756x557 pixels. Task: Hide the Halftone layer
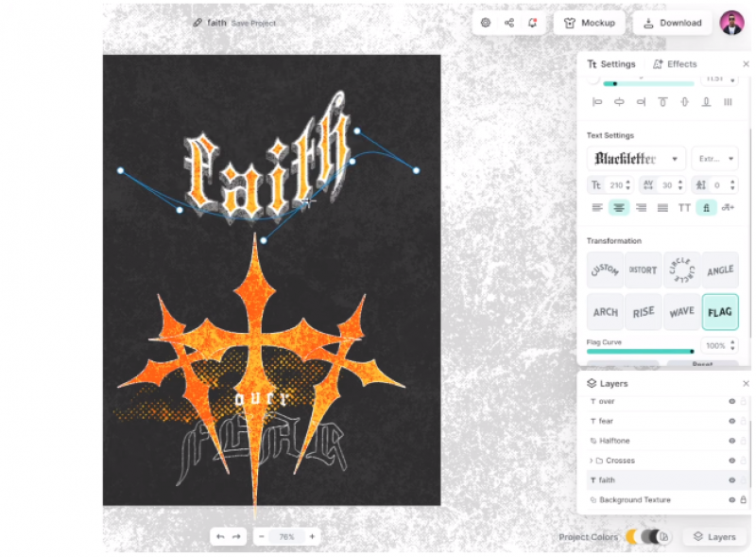731,441
